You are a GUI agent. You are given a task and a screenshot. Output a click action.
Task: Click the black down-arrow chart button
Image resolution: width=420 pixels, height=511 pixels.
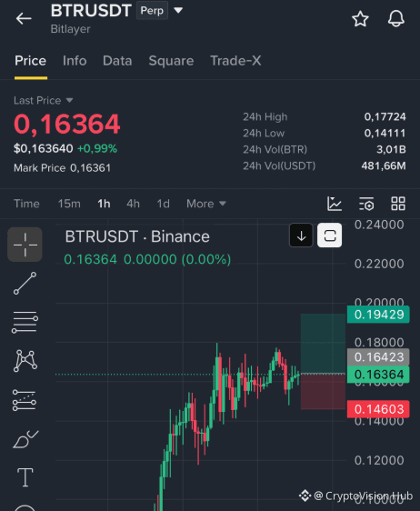point(301,235)
